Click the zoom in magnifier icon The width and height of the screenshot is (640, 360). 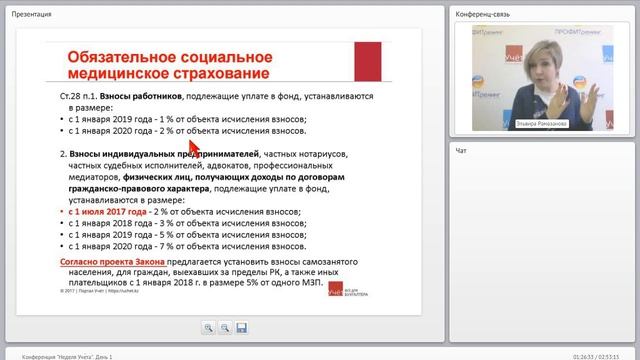[x=208, y=328]
